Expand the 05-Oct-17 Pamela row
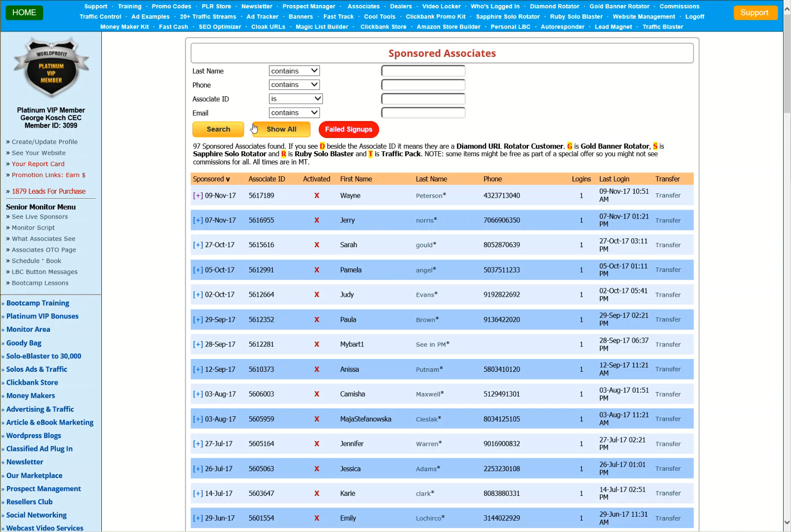The width and height of the screenshot is (791, 532). pyautogui.click(x=198, y=270)
